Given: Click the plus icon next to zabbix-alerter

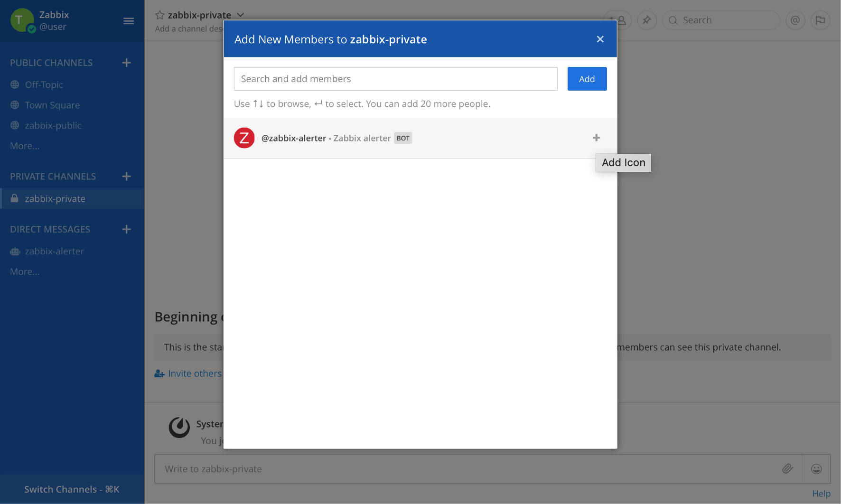Looking at the screenshot, I should [x=596, y=138].
